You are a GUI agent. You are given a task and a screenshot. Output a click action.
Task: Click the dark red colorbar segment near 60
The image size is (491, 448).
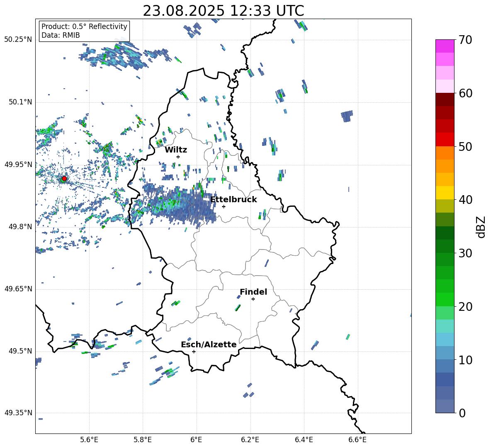(x=445, y=99)
